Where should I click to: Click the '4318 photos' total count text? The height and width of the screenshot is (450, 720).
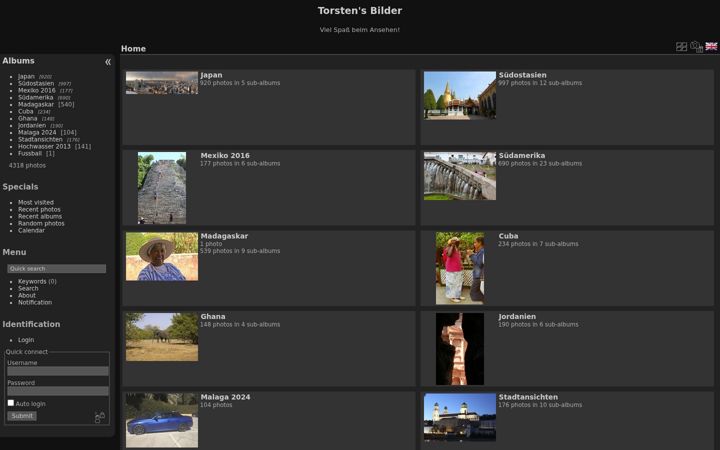coord(27,165)
